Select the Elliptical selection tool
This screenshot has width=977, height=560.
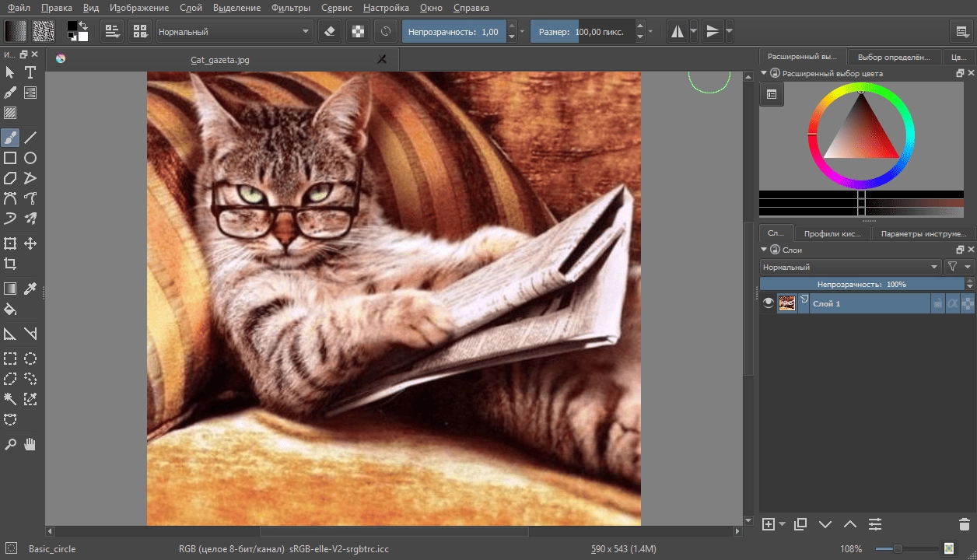tap(30, 359)
